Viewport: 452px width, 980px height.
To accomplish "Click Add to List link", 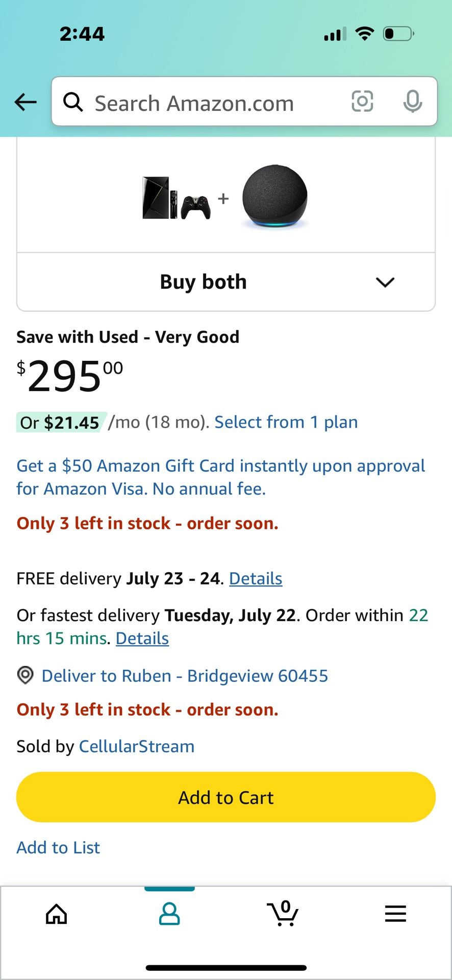I will [x=58, y=848].
